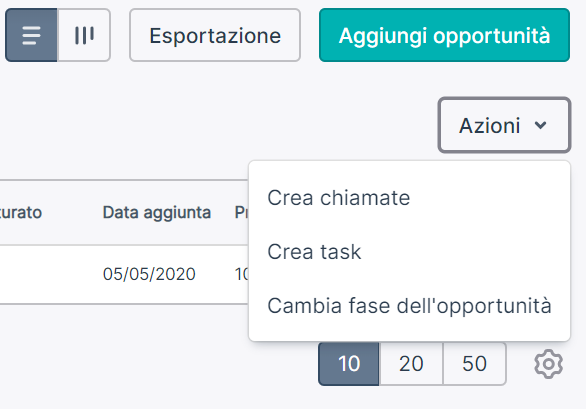Click the chevron arrow inside Azioni
This screenshot has width=586, height=409.
pyautogui.click(x=540, y=125)
